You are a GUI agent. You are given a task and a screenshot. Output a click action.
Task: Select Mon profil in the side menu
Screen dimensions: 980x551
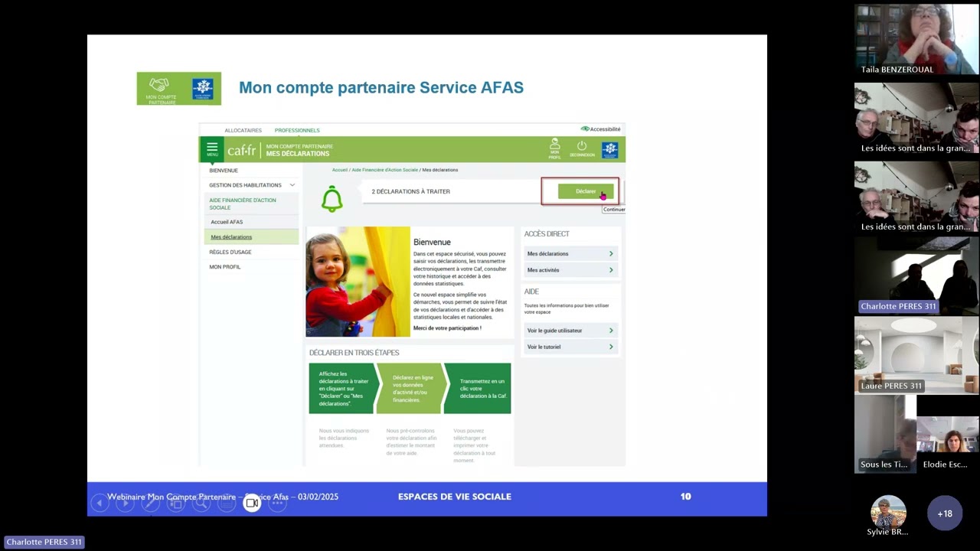[225, 267]
